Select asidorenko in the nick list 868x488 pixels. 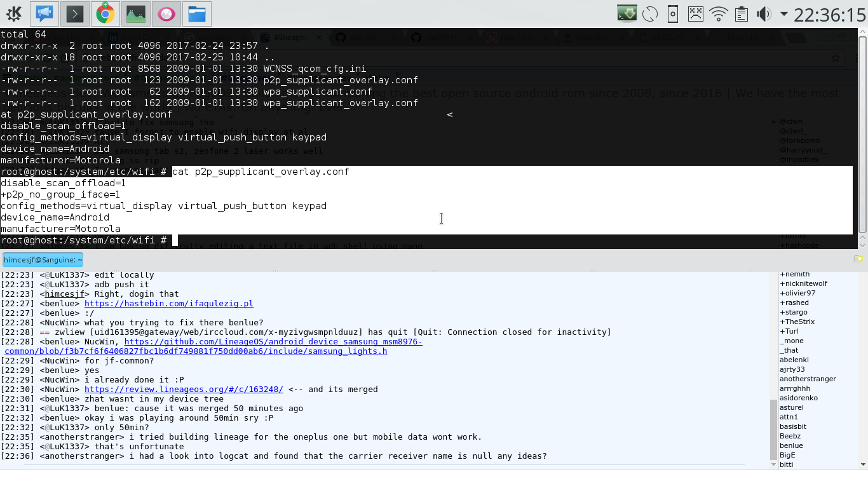click(799, 398)
